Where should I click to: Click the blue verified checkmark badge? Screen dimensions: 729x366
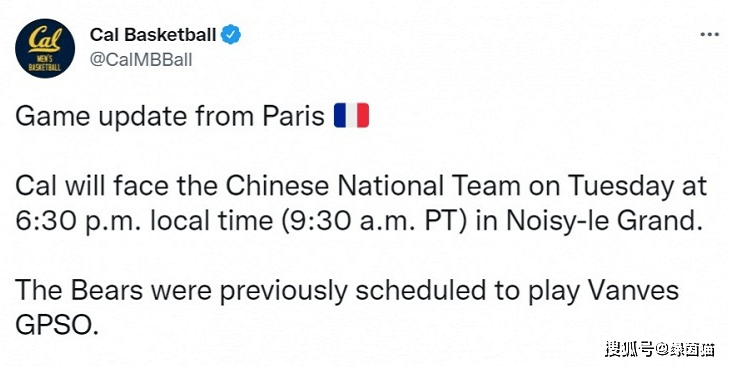[x=231, y=34]
